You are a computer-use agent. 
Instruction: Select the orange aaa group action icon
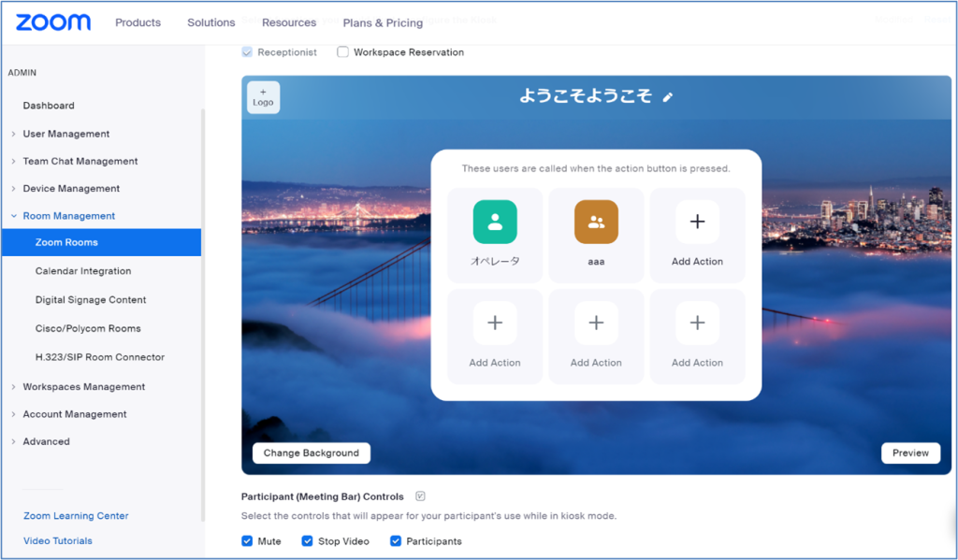596,222
